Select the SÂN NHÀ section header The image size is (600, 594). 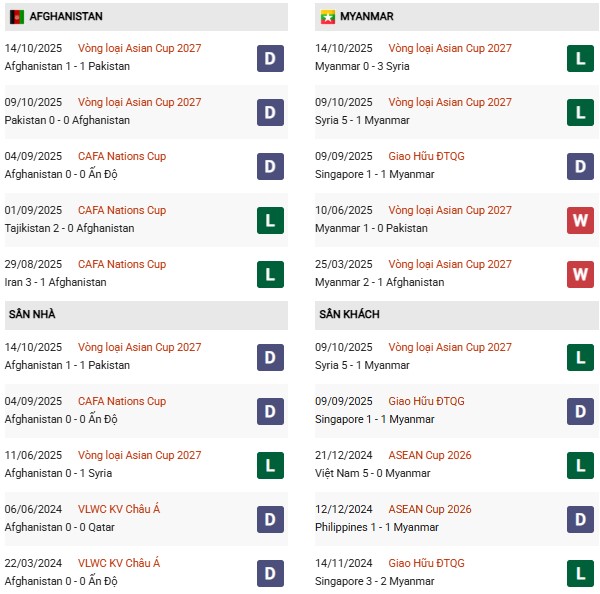coord(30,315)
